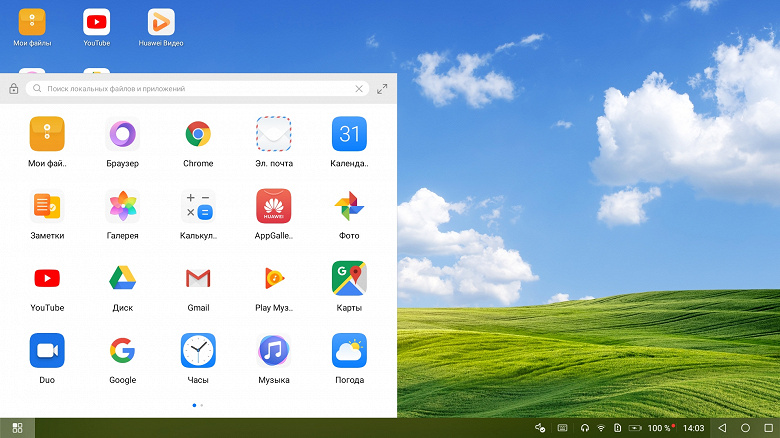Clear the search field with X

[359, 89]
